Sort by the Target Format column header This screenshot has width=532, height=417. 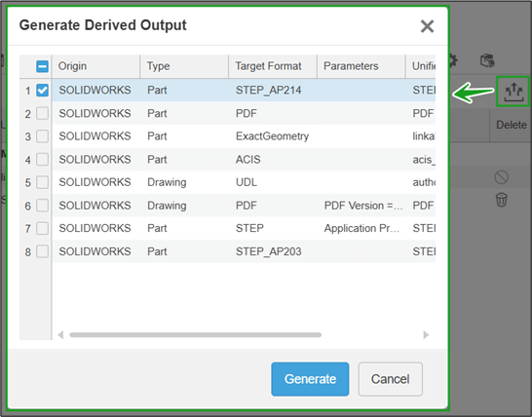(x=273, y=66)
